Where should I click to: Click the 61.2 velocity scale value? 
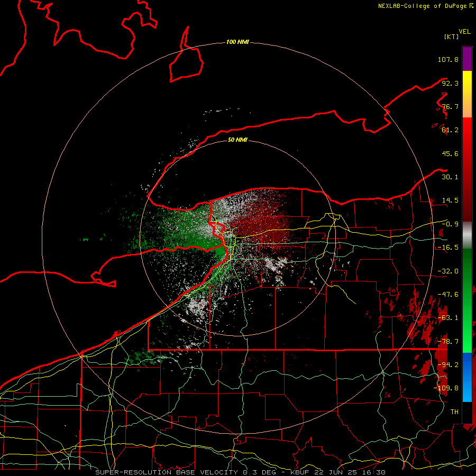pyautogui.click(x=450, y=130)
